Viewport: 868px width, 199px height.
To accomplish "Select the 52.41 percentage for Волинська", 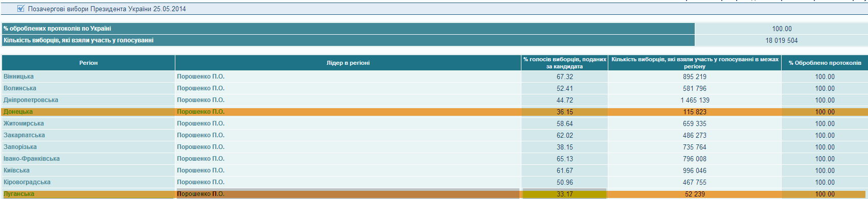I will click(565, 88).
